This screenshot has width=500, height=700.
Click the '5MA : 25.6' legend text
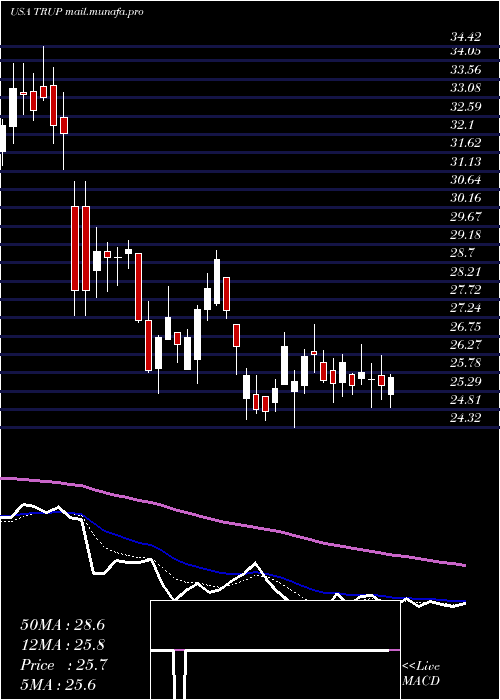[58, 684]
